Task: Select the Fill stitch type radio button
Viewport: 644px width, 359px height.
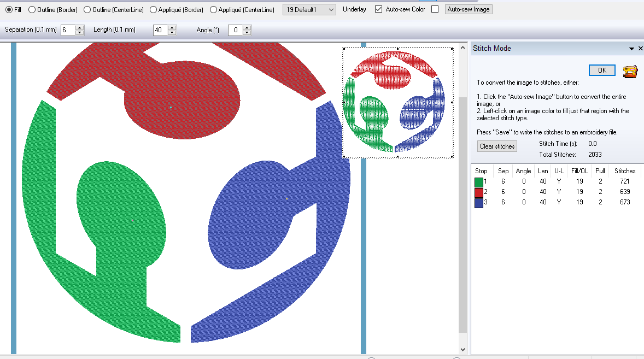Action: [9, 9]
